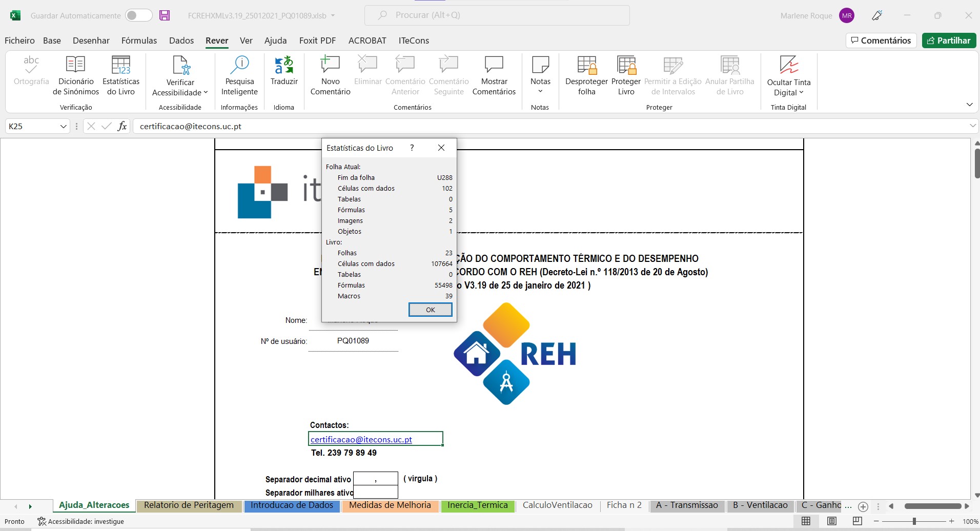Viewport: 980px width, 531px height.
Task: Click the Excel app icon in title bar
Action: coord(15,15)
